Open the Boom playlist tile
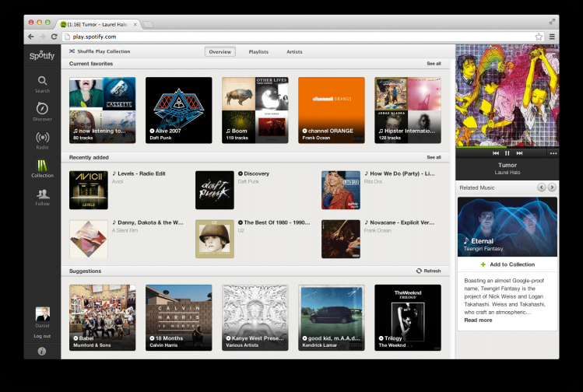This screenshot has width=583, height=392. (x=255, y=110)
